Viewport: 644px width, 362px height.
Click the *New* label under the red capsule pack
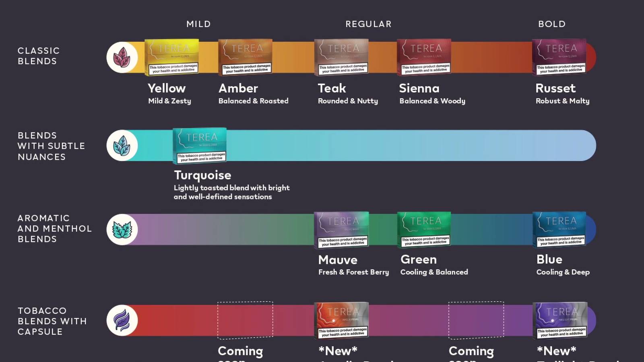pyautogui.click(x=338, y=351)
